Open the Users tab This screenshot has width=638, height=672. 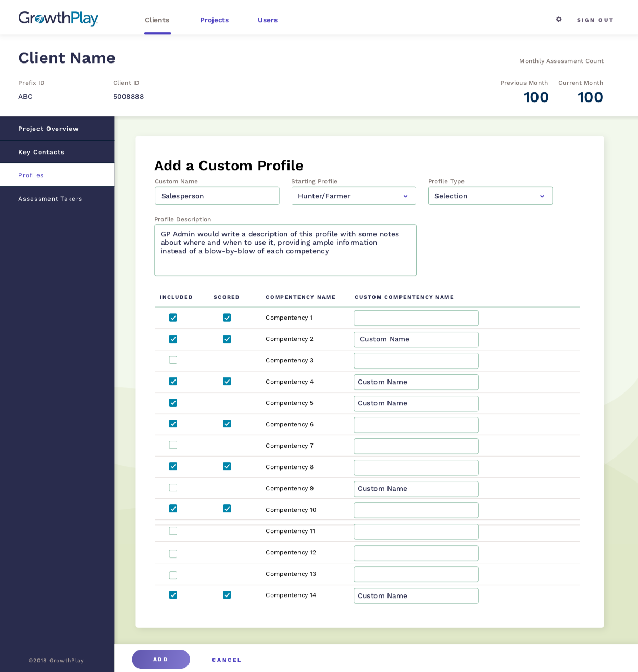[x=268, y=20]
